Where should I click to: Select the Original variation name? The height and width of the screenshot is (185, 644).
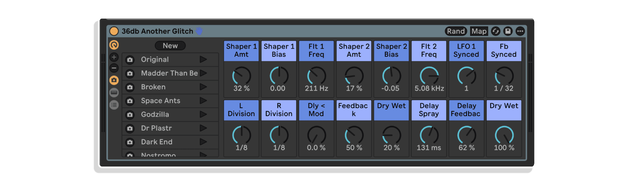pos(155,59)
